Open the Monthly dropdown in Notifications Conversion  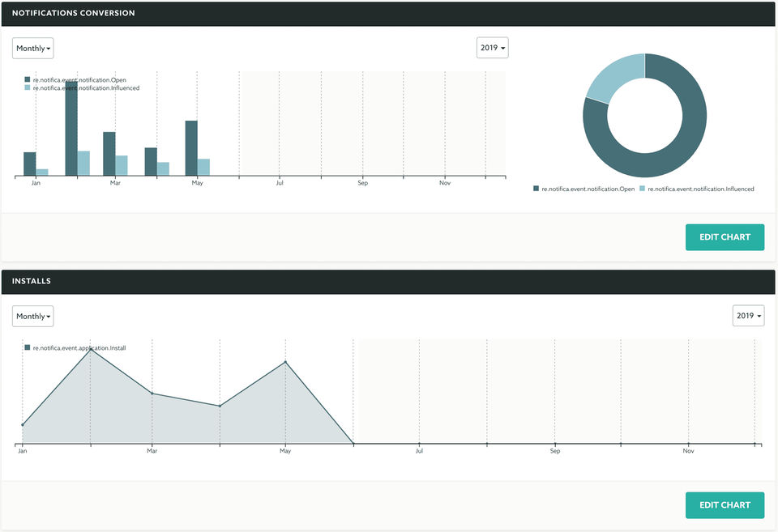(x=32, y=48)
